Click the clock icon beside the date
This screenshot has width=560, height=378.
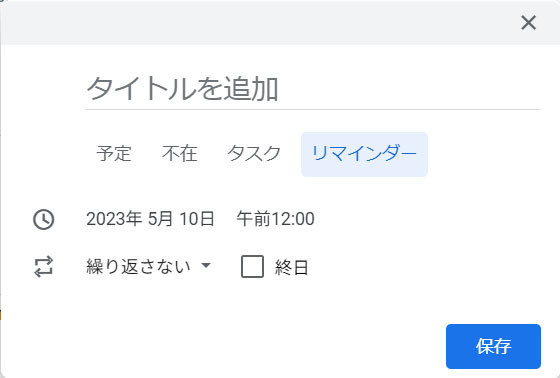pos(44,219)
